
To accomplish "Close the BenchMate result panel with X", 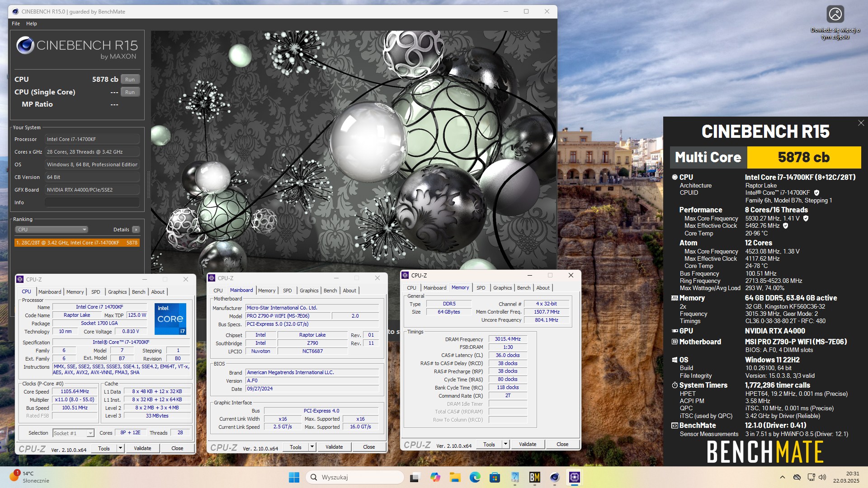I will coord(861,123).
